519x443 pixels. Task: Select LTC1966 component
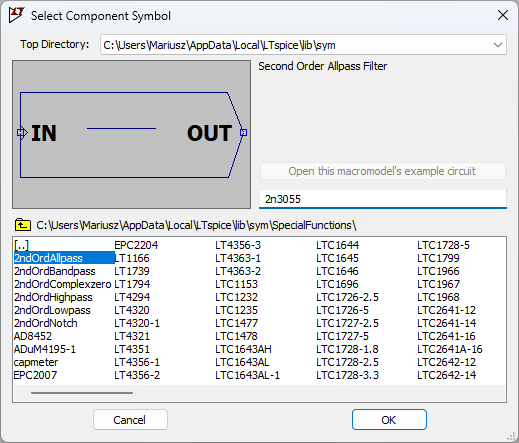coord(438,271)
